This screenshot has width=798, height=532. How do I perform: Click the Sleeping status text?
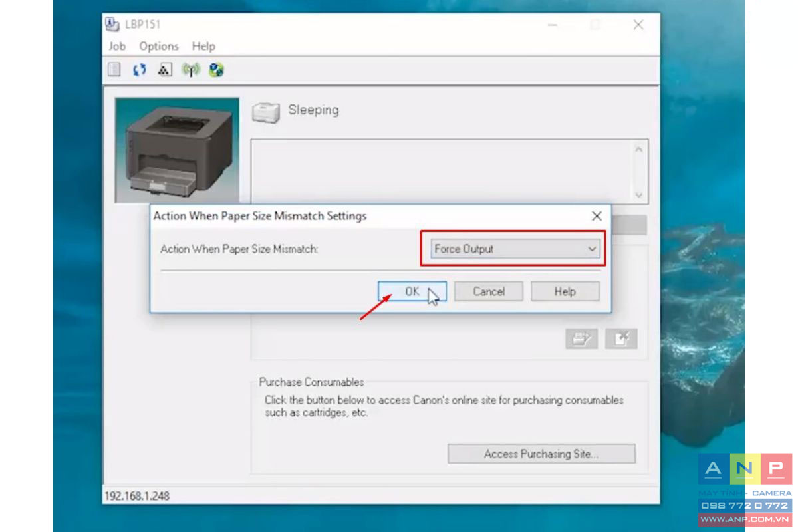313,110
